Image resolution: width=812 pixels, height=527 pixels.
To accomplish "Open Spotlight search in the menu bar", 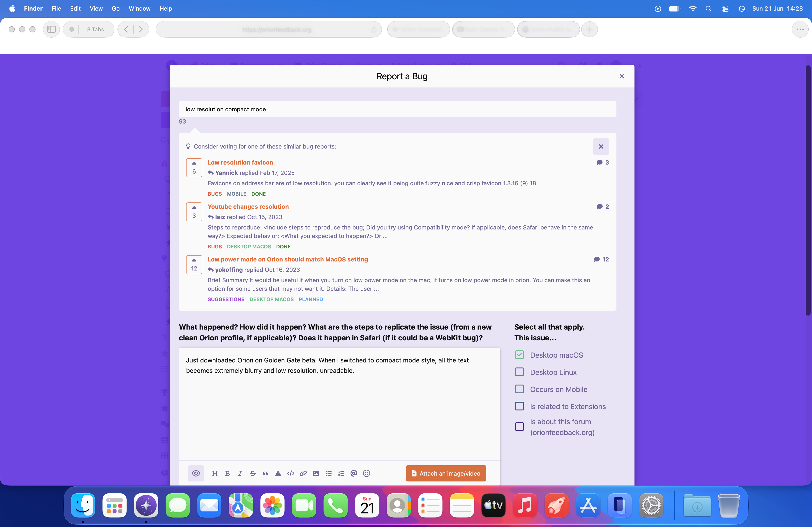I will tap(708, 9).
